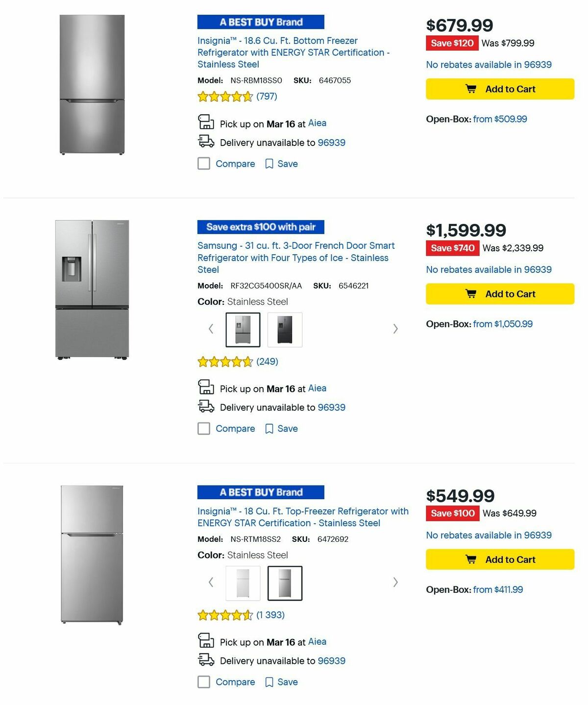
Task: Expand Samsung colors with right chevron arrow
Action: [395, 329]
